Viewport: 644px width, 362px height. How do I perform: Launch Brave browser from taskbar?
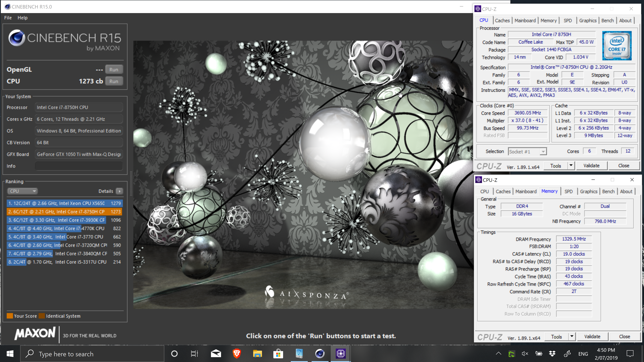click(236, 353)
